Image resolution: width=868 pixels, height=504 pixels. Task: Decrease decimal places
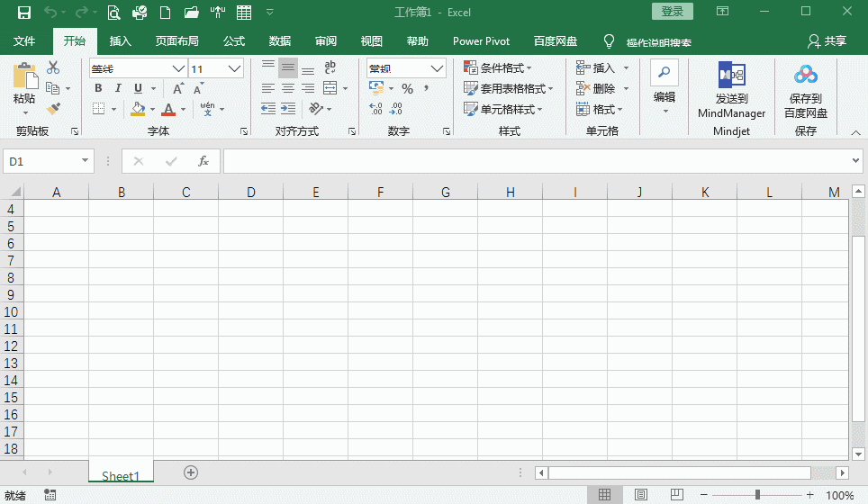(396, 108)
